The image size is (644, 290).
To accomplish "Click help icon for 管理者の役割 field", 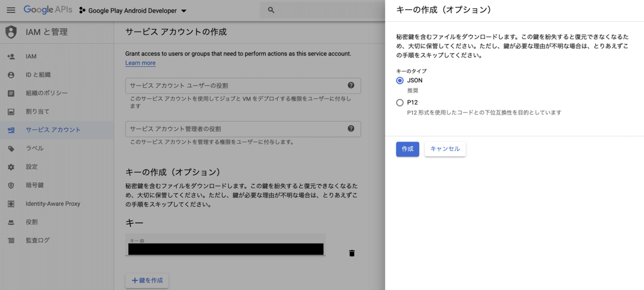I will [351, 129].
